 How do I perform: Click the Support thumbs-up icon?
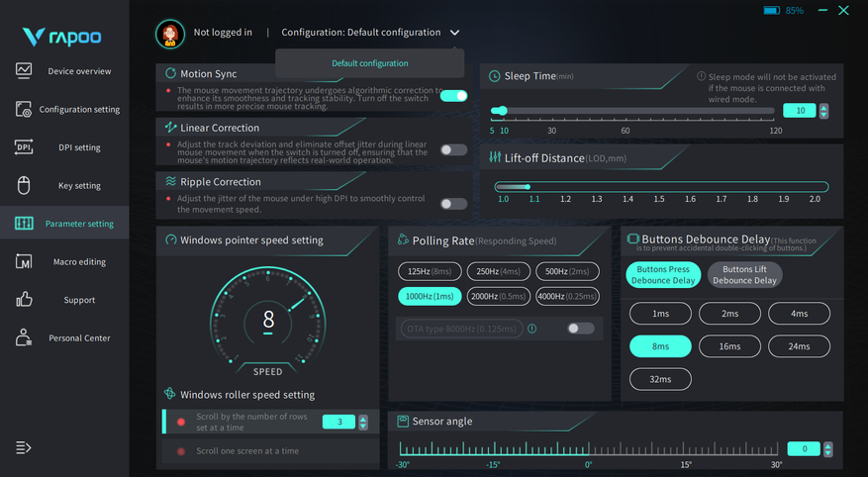24,300
